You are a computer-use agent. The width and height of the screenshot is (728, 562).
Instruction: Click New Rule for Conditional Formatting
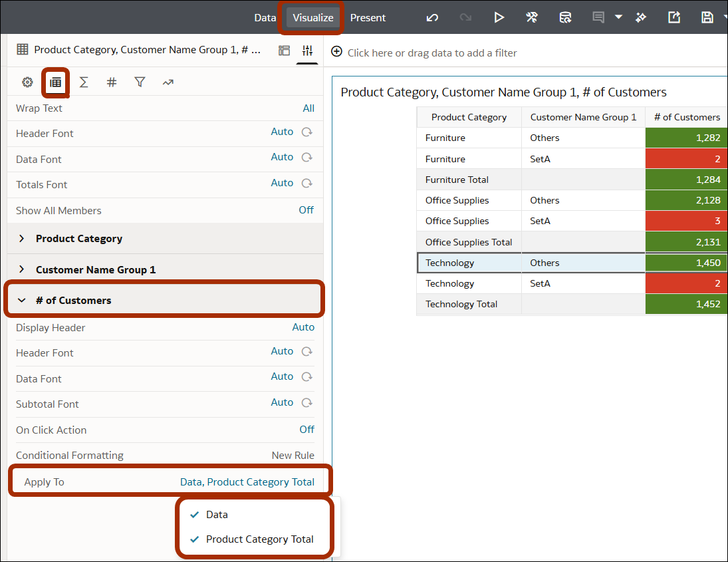click(293, 456)
